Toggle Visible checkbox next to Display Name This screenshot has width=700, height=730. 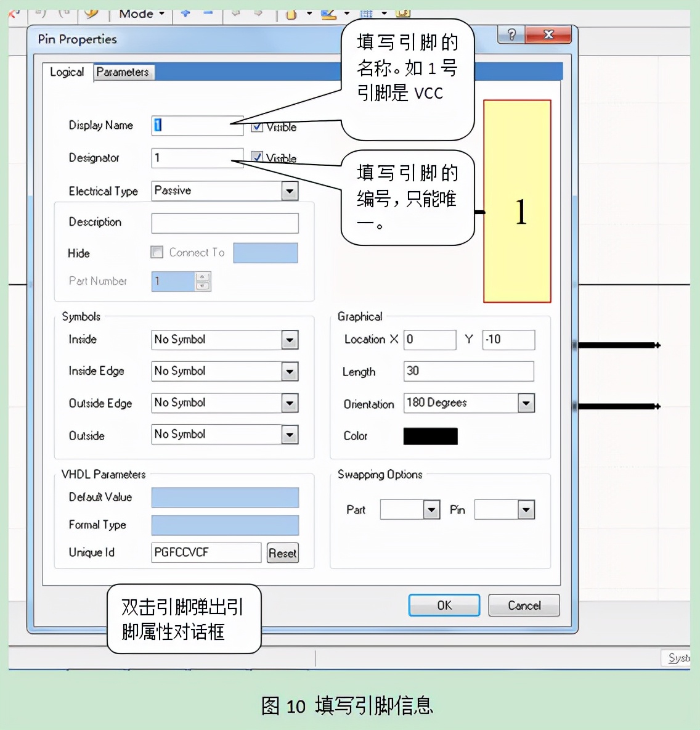point(257,126)
